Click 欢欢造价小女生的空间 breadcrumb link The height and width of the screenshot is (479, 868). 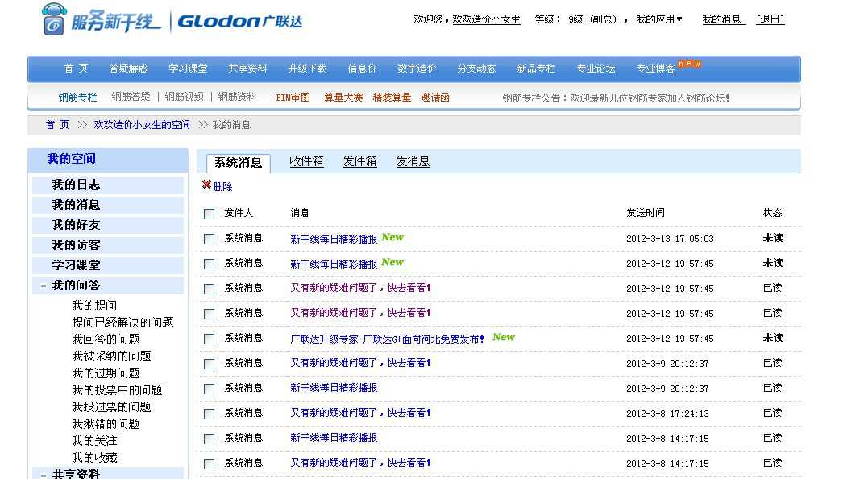(x=142, y=125)
